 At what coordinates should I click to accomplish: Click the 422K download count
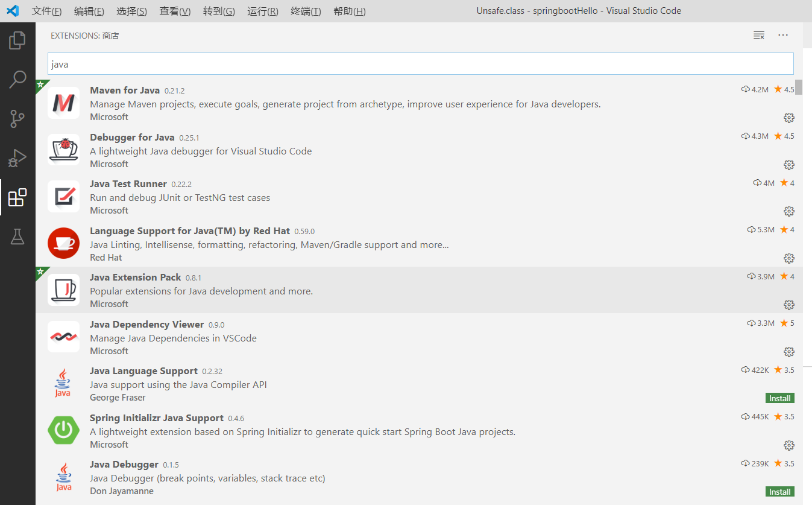(755, 370)
